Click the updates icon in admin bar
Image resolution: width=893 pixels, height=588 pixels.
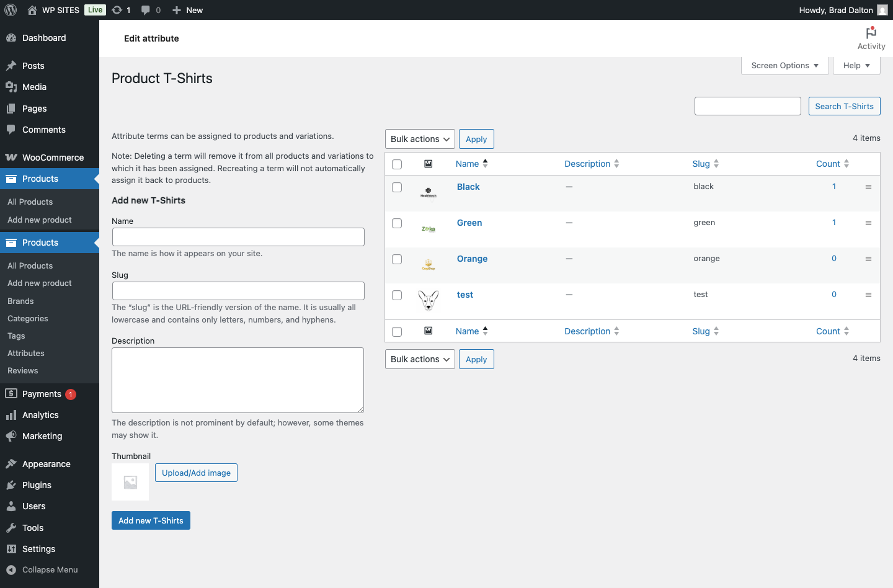point(117,10)
